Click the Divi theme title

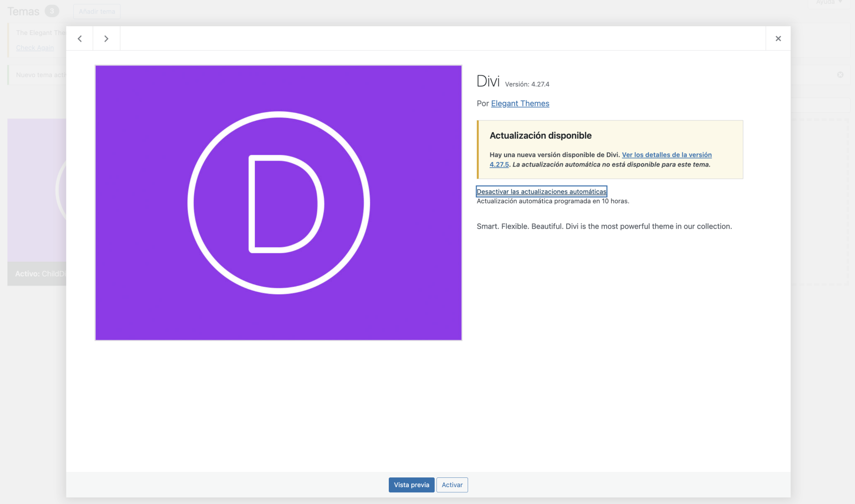[488, 82]
